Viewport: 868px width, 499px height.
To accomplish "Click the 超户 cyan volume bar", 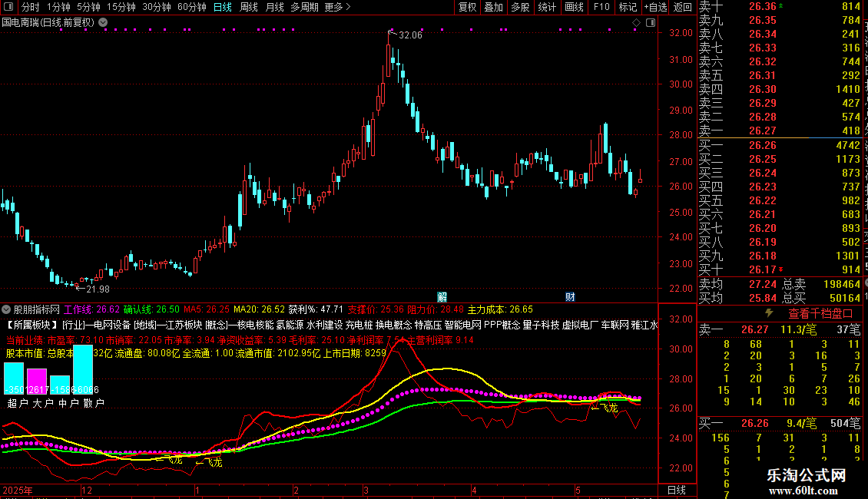I will 14,378.
